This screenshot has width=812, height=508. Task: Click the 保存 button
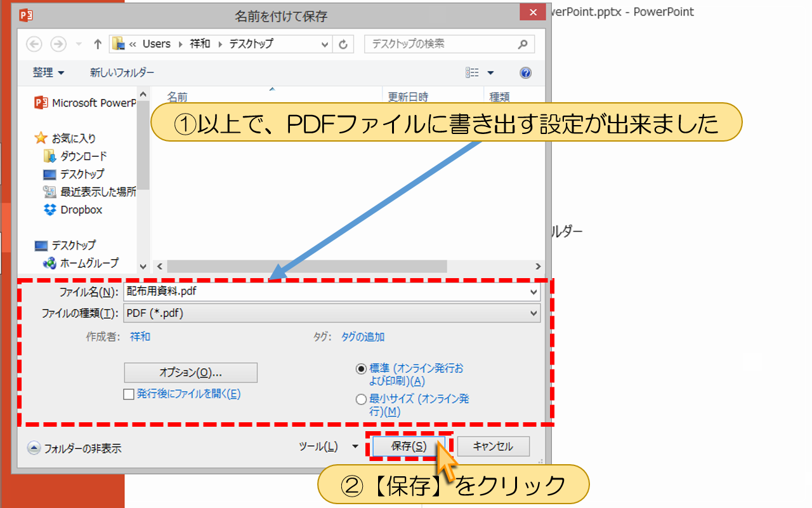pos(409,446)
